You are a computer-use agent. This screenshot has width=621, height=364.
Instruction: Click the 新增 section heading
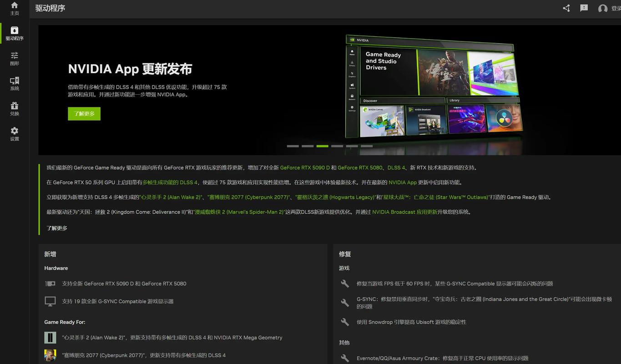pos(50,254)
